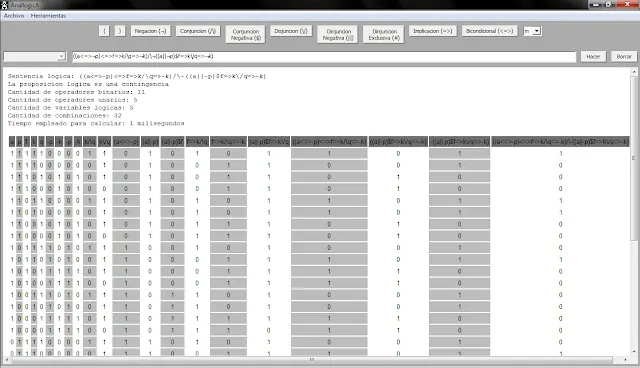
Task: Click the logical formula input field
Action: point(324,56)
